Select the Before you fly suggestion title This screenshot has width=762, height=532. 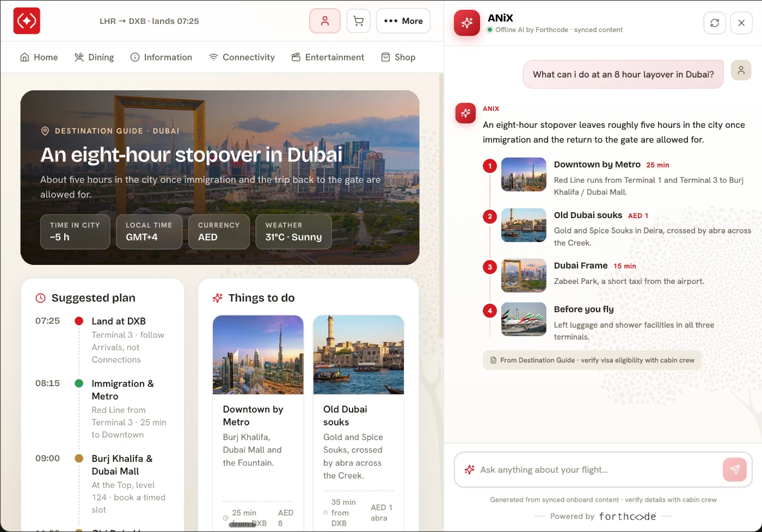click(583, 309)
